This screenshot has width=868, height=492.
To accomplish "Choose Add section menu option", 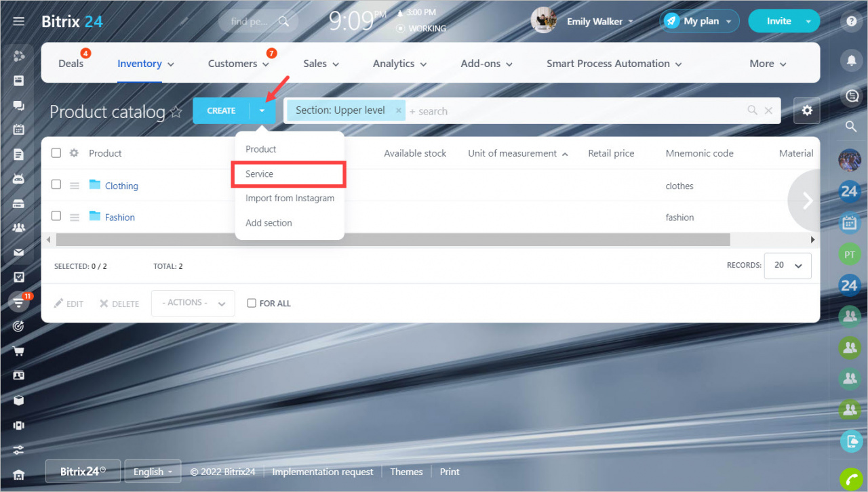I will pyautogui.click(x=290, y=223).
